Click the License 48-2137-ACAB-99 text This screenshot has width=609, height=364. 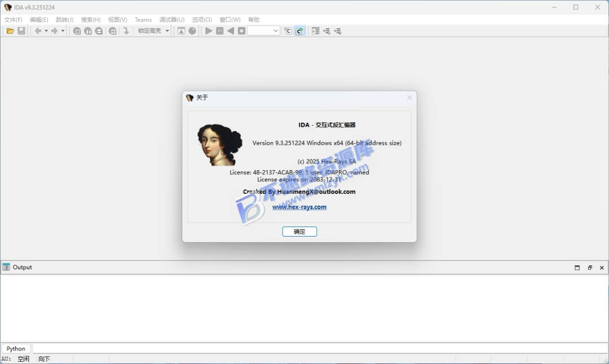point(299,172)
